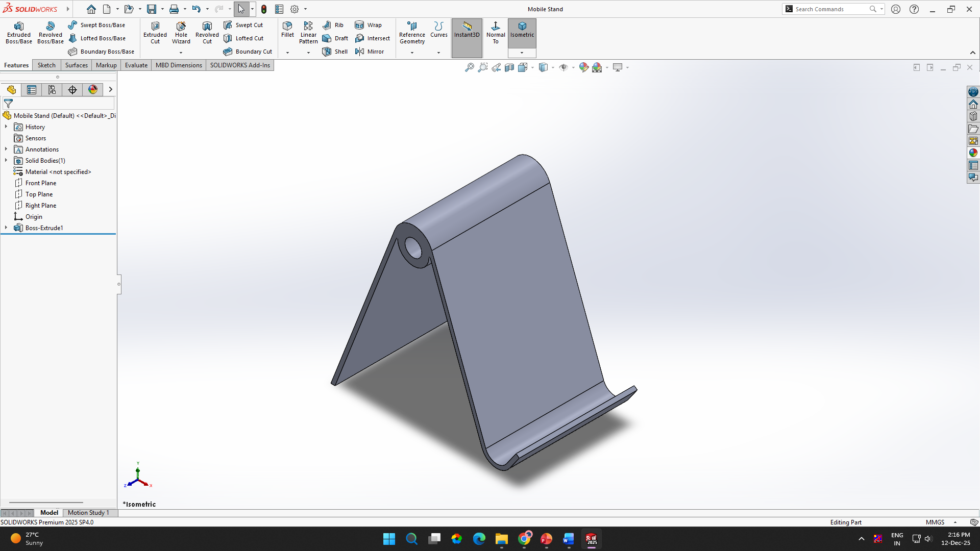The image size is (980, 551).
Task: Mirror the selected feature
Action: point(369,52)
